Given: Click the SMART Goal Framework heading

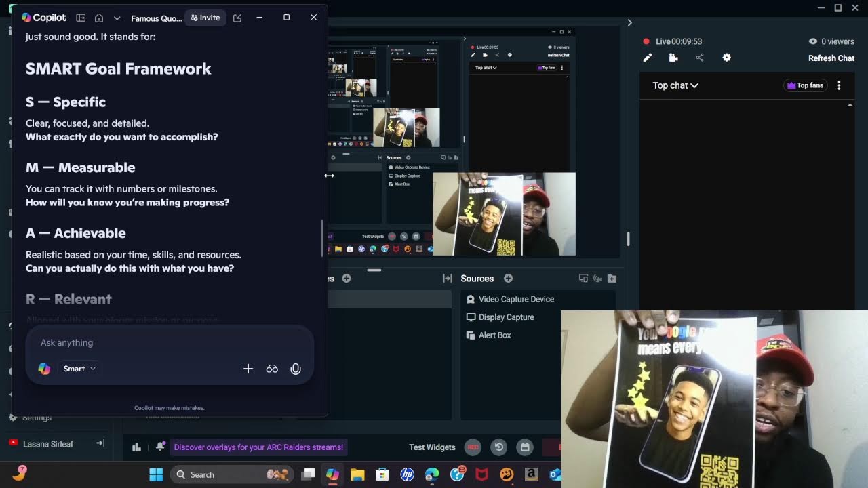Looking at the screenshot, I should pyautogui.click(x=119, y=68).
